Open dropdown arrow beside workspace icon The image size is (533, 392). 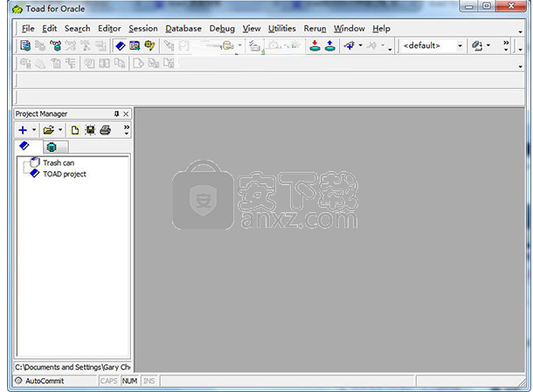[x=488, y=45]
